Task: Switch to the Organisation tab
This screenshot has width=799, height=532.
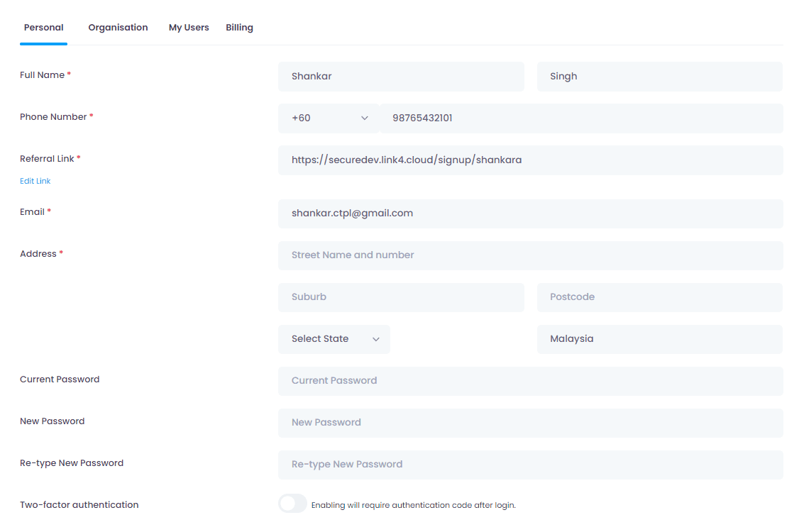Action: click(x=118, y=27)
